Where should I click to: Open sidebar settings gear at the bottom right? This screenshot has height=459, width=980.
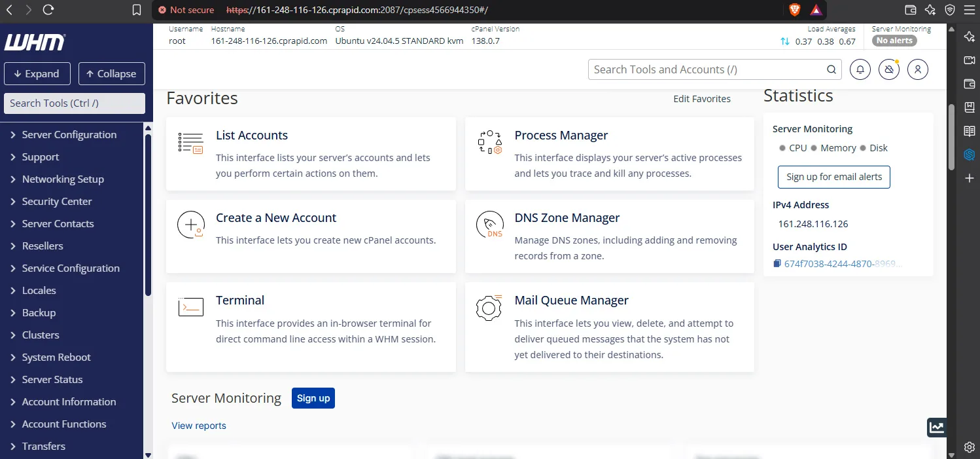(970, 447)
